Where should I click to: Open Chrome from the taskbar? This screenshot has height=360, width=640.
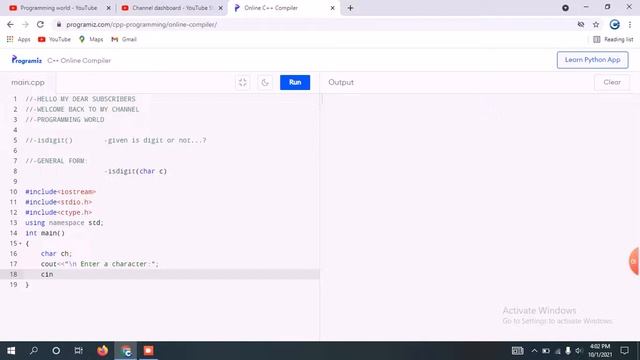coord(126,351)
